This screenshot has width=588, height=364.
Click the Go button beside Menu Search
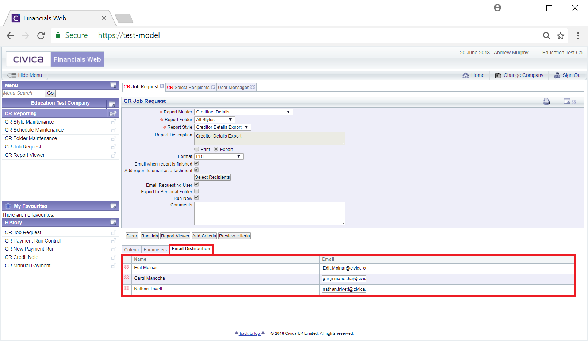tap(50, 93)
